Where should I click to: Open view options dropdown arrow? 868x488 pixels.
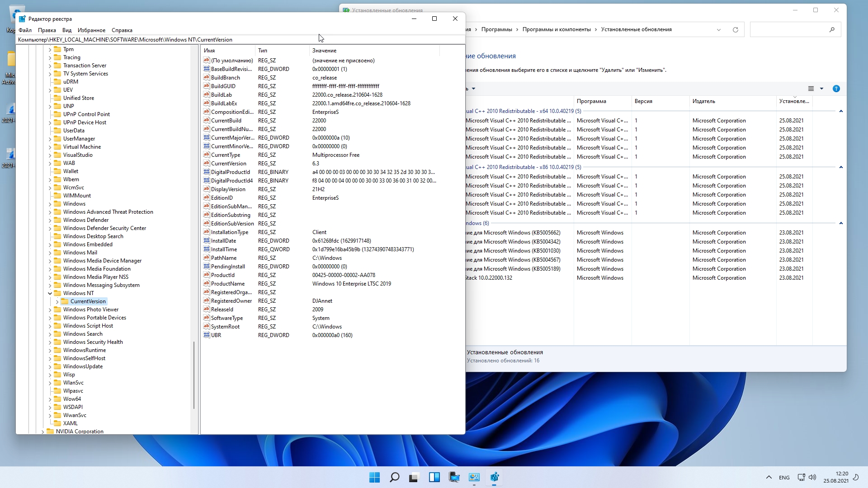(821, 89)
